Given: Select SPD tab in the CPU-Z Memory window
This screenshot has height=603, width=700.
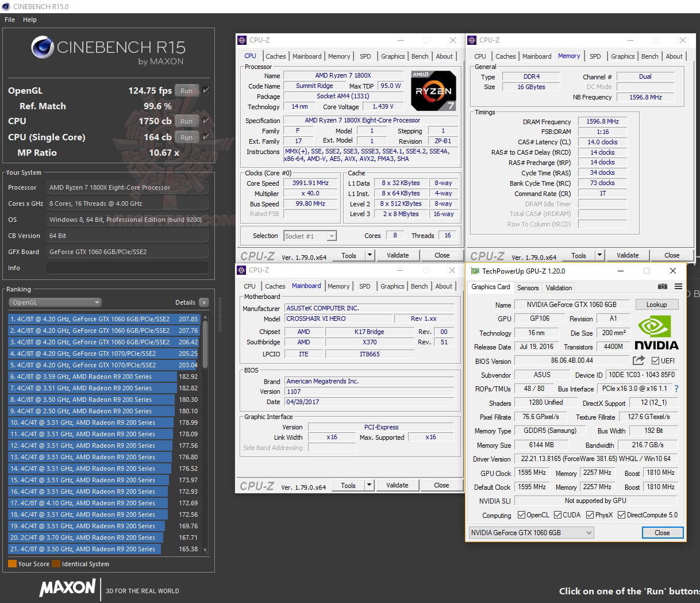Looking at the screenshot, I should coord(595,56).
